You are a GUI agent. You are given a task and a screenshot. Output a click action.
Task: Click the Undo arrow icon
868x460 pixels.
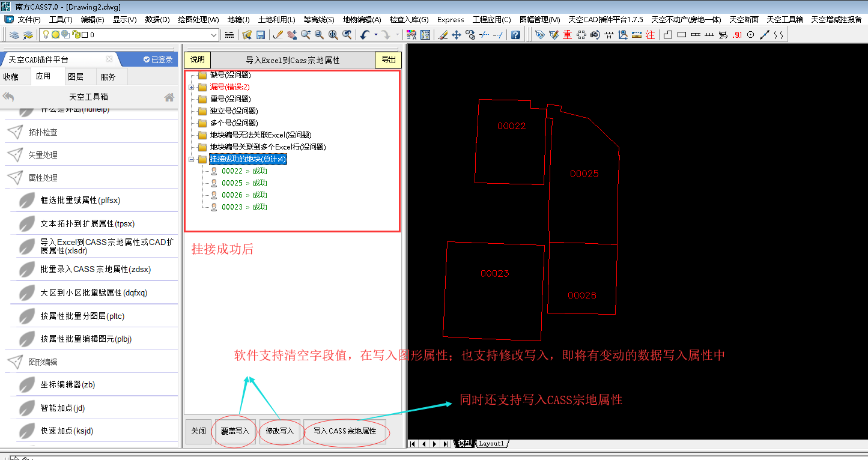pyautogui.click(x=365, y=35)
